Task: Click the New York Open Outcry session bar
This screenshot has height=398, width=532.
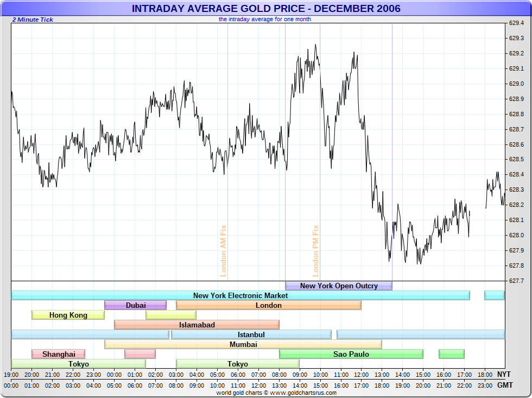Action: (x=338, y=286)
